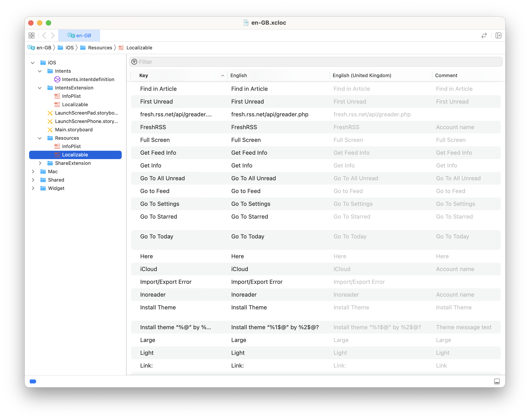Click FreshRSS Account name comment cell
This screenshot has height=420, width=530.
(455, 127)
